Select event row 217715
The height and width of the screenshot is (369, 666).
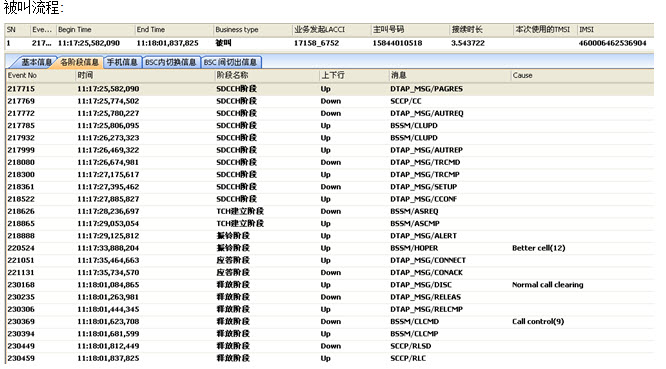330,89
